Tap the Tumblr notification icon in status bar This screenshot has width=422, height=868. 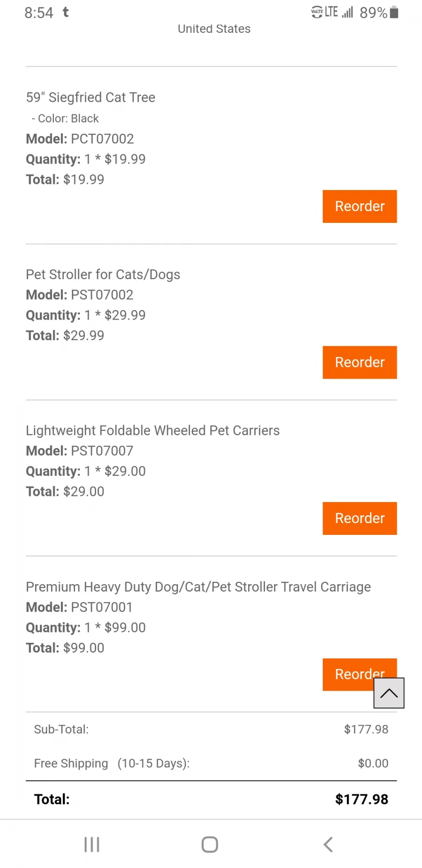click(x=66, y=12)
